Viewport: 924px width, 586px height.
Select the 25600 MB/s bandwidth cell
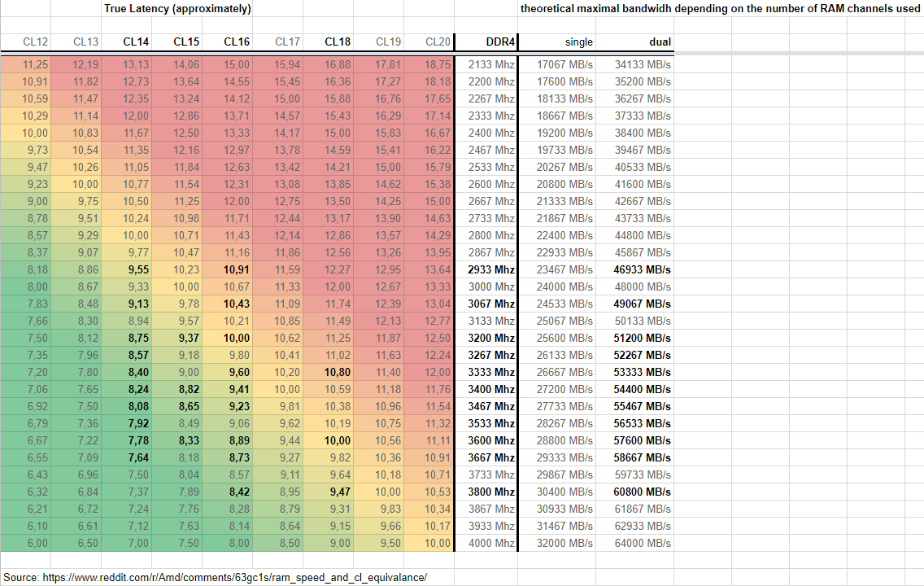pyautogui.click(x=557, y=338)
